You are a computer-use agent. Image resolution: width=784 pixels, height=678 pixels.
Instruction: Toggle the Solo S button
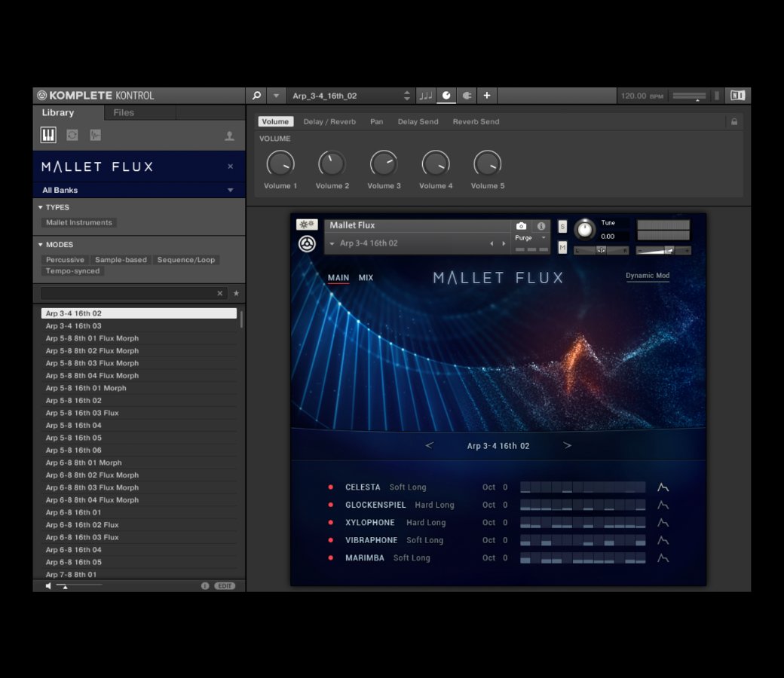562,226
